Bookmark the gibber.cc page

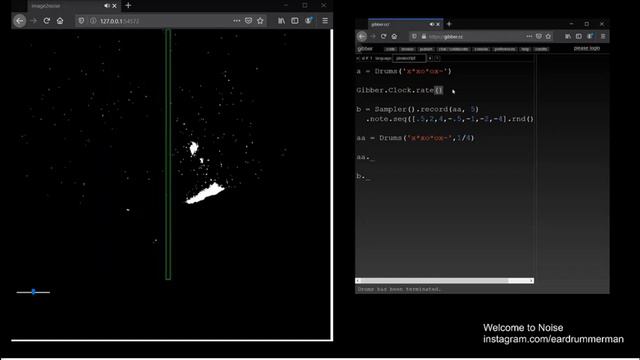point(548,36)
